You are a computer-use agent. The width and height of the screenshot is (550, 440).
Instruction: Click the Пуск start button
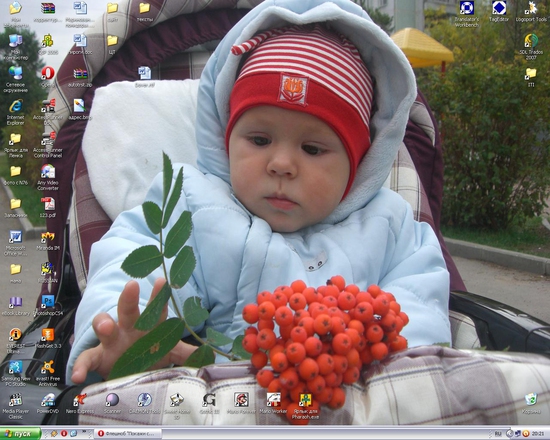(20, 434)
